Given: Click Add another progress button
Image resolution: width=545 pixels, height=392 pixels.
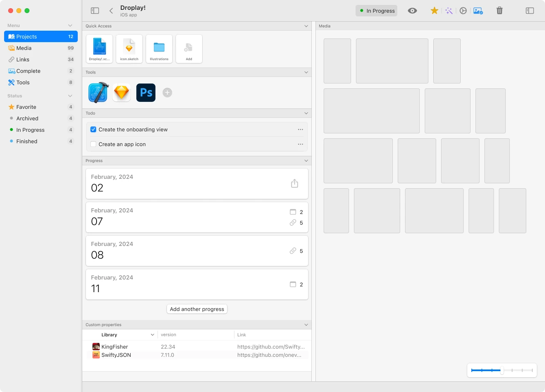Looking at the screenshot, I should pos(197,309).
